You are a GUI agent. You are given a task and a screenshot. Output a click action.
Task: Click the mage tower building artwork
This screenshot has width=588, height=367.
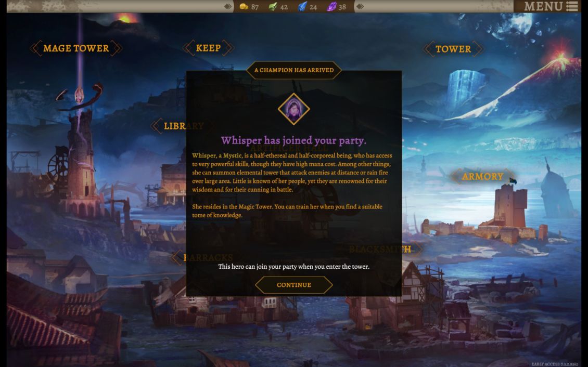pos(80,161)
